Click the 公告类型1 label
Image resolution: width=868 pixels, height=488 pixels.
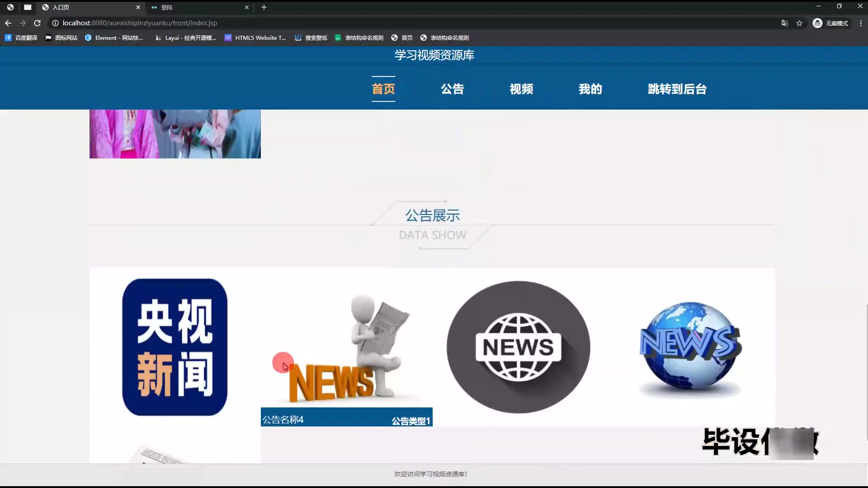410,421
